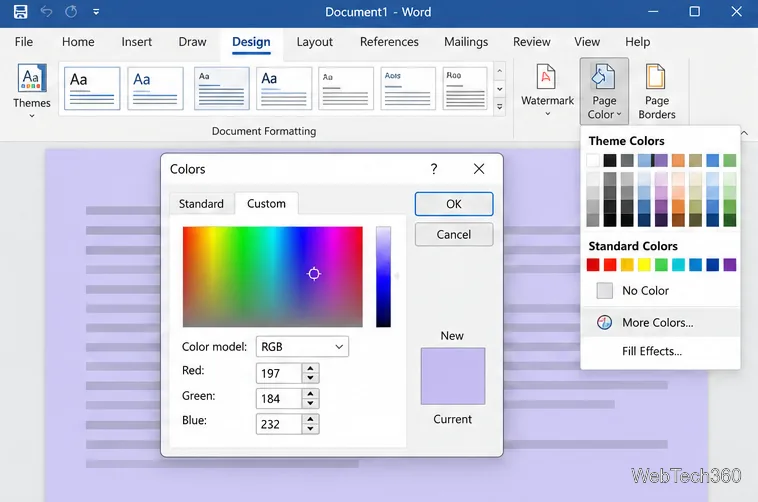
Task: Pick orange in Theme Colors top row
Action: pyautogui.click(x=678, y=160)
